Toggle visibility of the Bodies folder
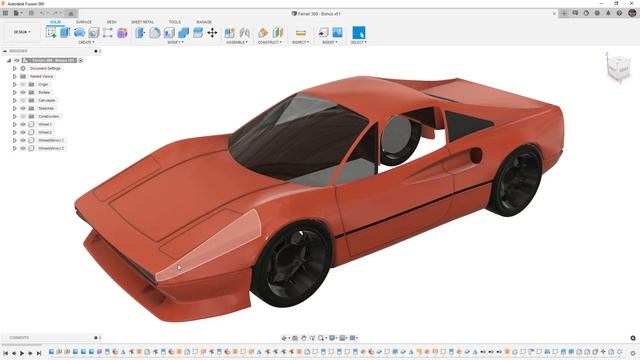Viewport: 640px width, 360px height. pyautogui.click(x=23, y=92)
